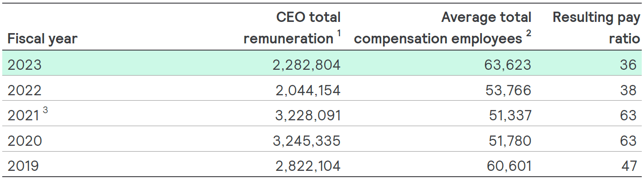Viewport: 644px width, 178px height.
Task: Select average compensation value 60,601
Action: pos(508,166)
